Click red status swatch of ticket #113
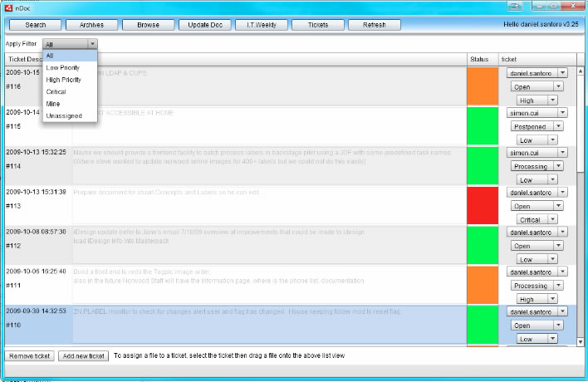Image resolution: width=588 pixels, height=382 pixels. 482,205
